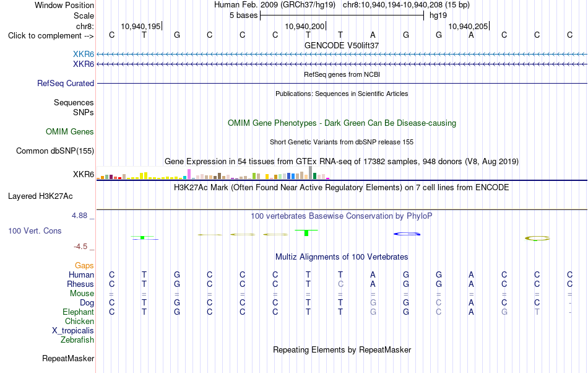
Task: Click 'Multiz Alignments of 100 Vertebrates' title
Action: point(342,257)
